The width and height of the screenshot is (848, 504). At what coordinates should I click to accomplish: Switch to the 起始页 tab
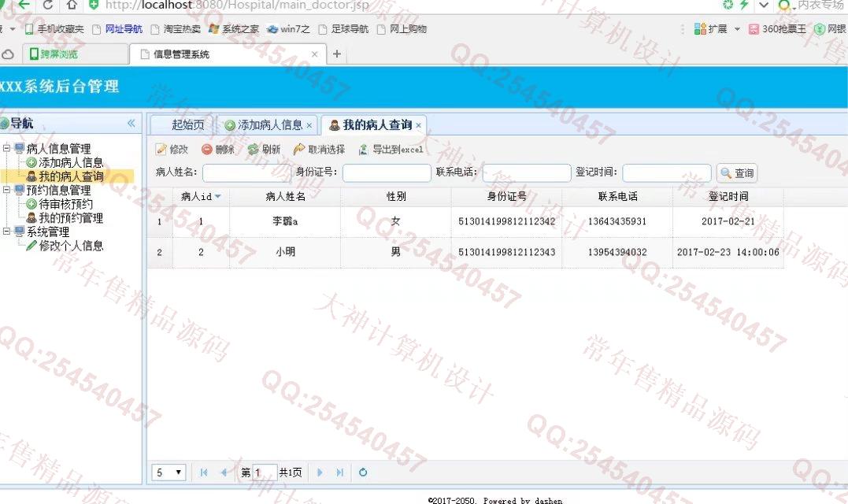pyautogui.click(x=187, y=125)
